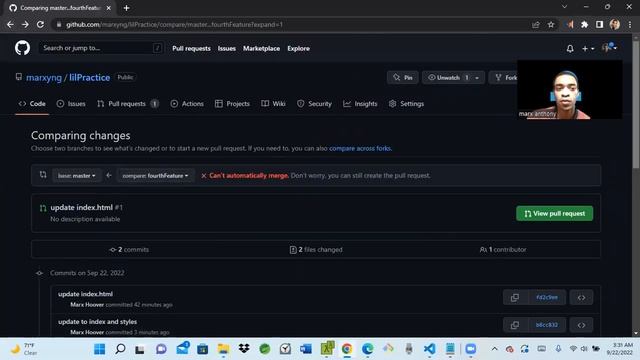This screenshot has width=640, height=360.
Task: Bookmark this page with star icon
Action: 551,24
